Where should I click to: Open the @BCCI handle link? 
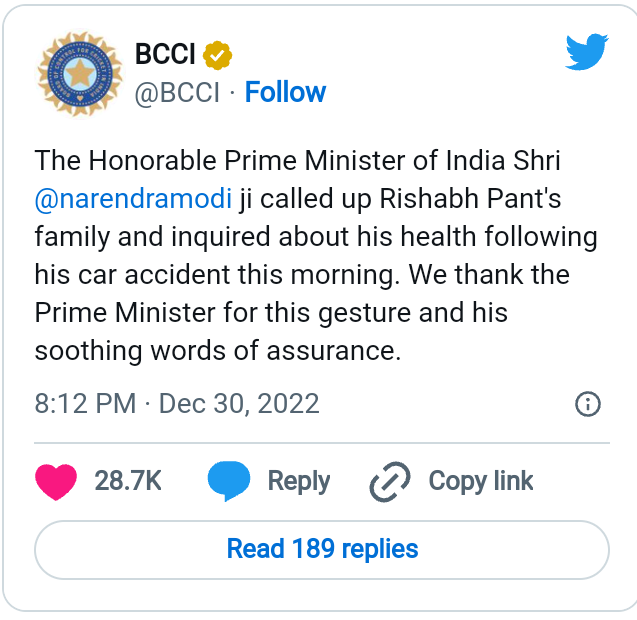coord(177,92)
